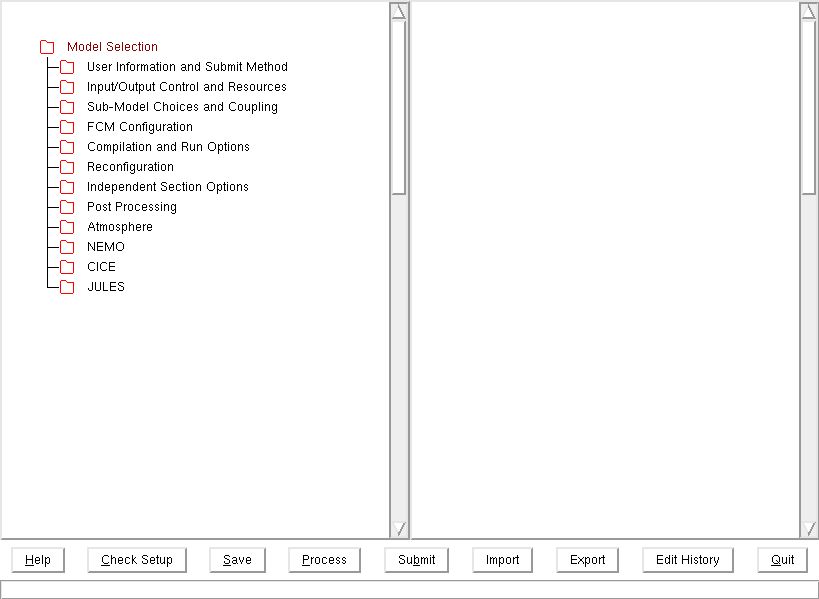Open the FCM Configuration folder icon
This screenshot has height=599, width=819.
[x=67, y=127]
